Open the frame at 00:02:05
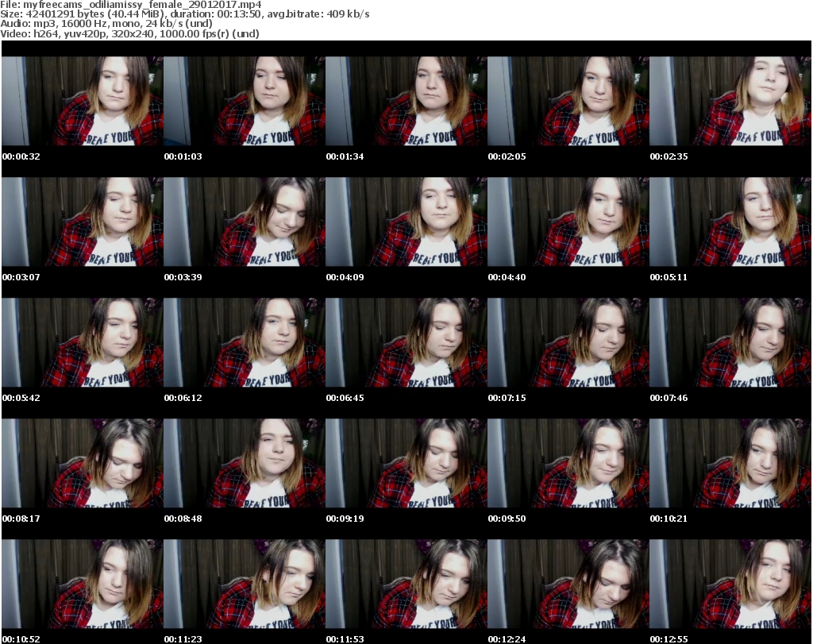 click(568, 101)
